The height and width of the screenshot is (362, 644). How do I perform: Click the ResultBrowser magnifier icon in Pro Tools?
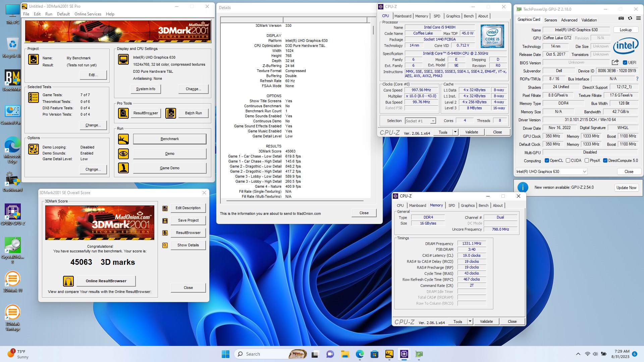pos(123,113)
